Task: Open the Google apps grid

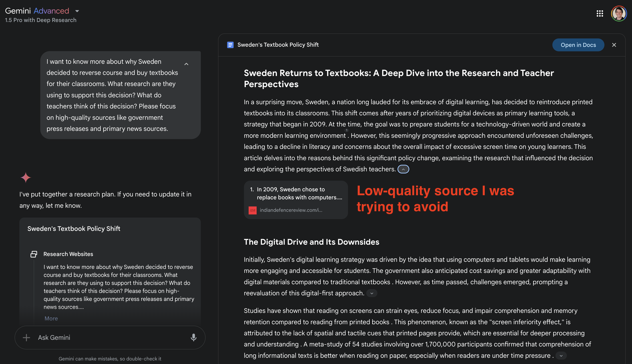Action: coord(600,13)
